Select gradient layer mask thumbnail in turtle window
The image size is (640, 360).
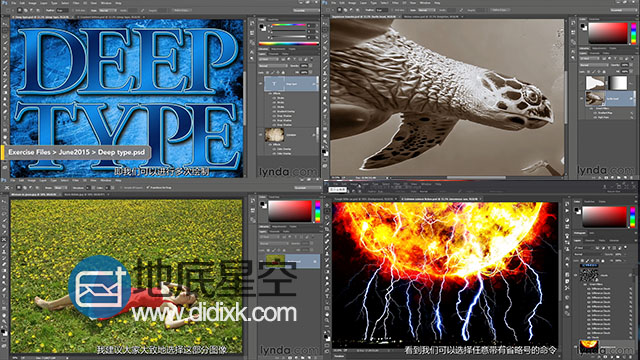pos(618,83)
